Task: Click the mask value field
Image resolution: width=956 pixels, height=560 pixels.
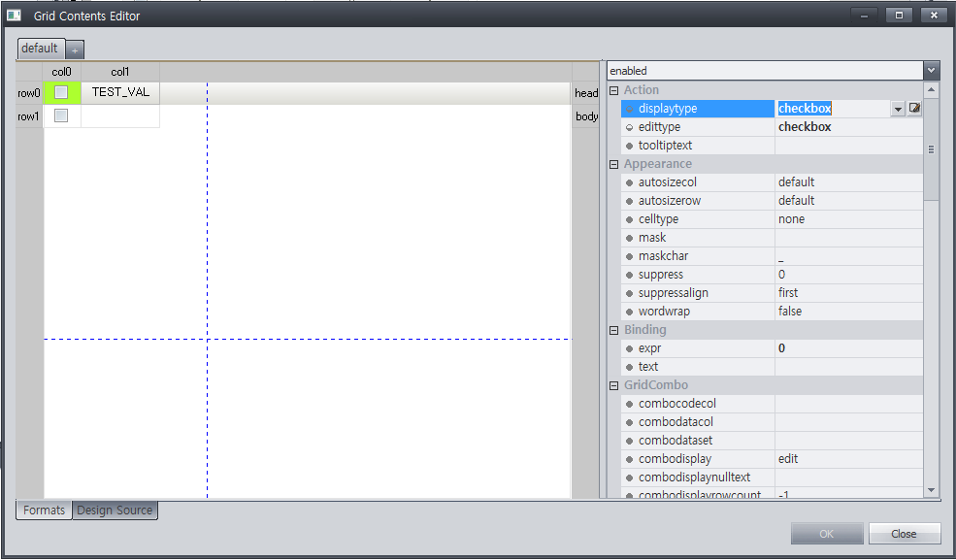Action: click(848, 238)
